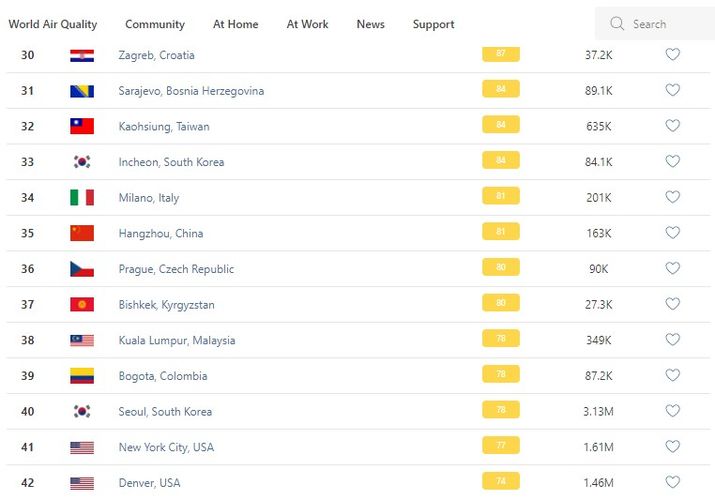Click the search magnifier icon
715x500 pixels.
click(x=617, y=24)
